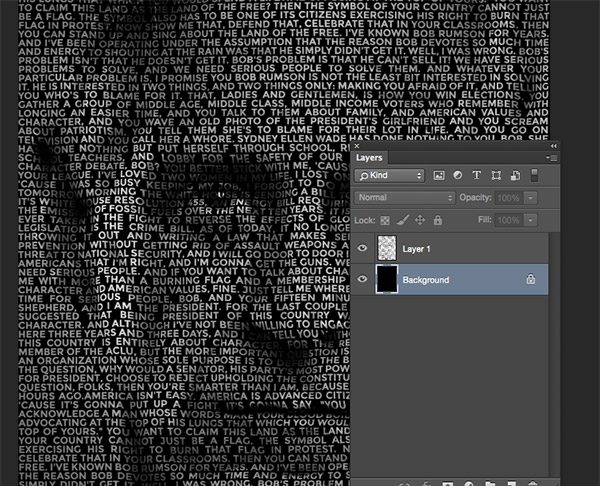
Task: Filter for adjustment layers in Layers panel
Action: click(459, 176)
